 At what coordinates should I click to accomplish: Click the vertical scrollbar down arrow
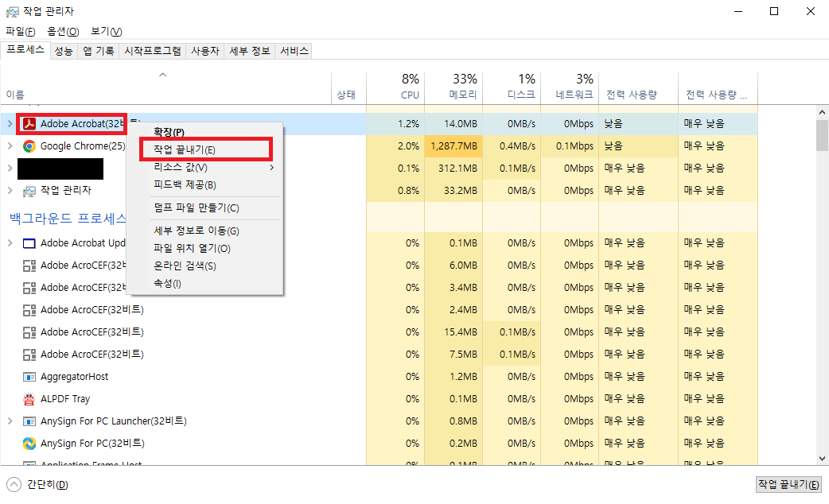(822, 458)
